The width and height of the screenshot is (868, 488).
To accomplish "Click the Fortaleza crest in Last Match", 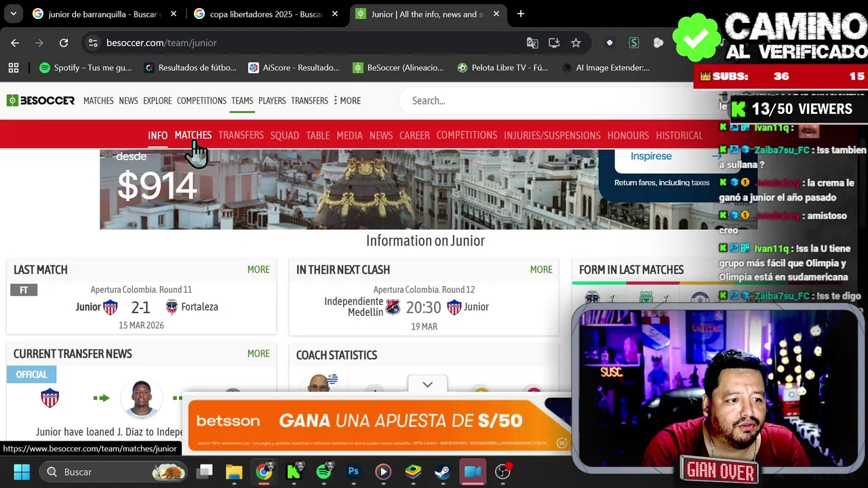I will pos(172,307).
